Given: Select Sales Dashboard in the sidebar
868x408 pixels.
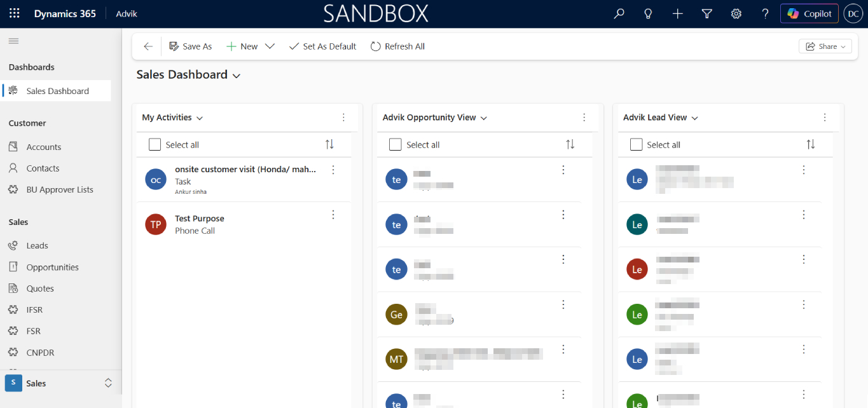Looking at the screenshot, I should tap(57, 91).
